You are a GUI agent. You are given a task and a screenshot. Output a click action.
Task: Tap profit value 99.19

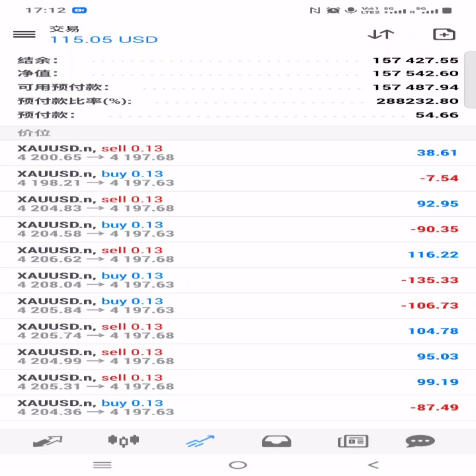click(x=438, y=382)
